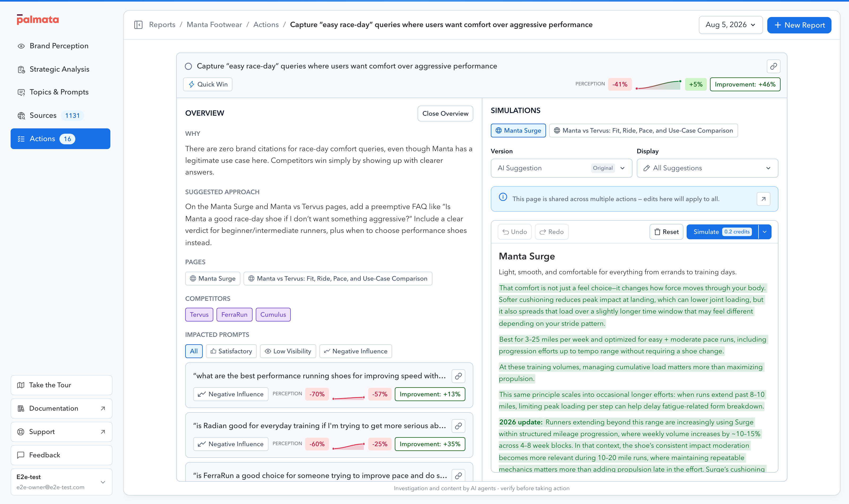The width and height of the screenshot is (849, 504).
Task: Click the 1131 sources count badge
Action: (x=72, y=115)
